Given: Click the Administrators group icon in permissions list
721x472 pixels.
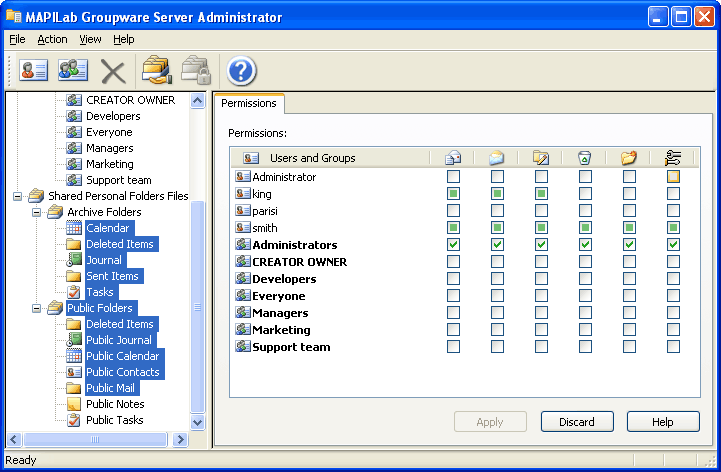Looking at the screenshot, I should click(x=243, y=244).
